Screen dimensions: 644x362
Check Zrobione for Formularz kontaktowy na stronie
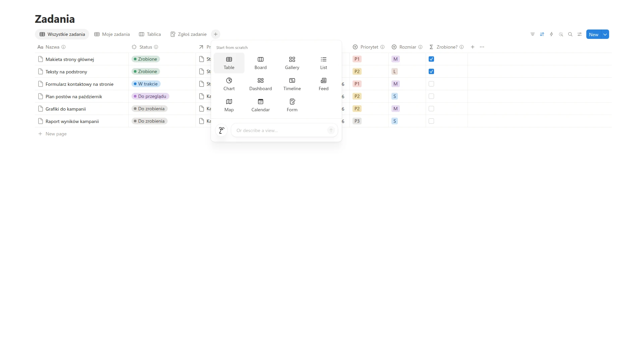431,84
